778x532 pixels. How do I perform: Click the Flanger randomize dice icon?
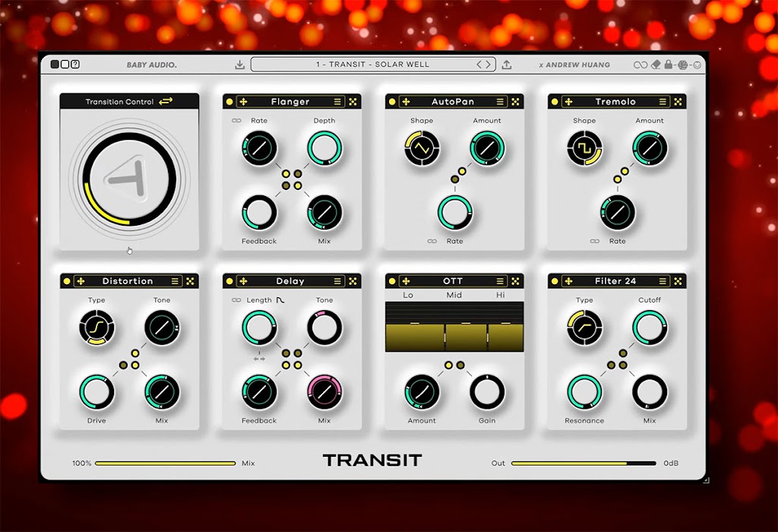click(353, 102)
